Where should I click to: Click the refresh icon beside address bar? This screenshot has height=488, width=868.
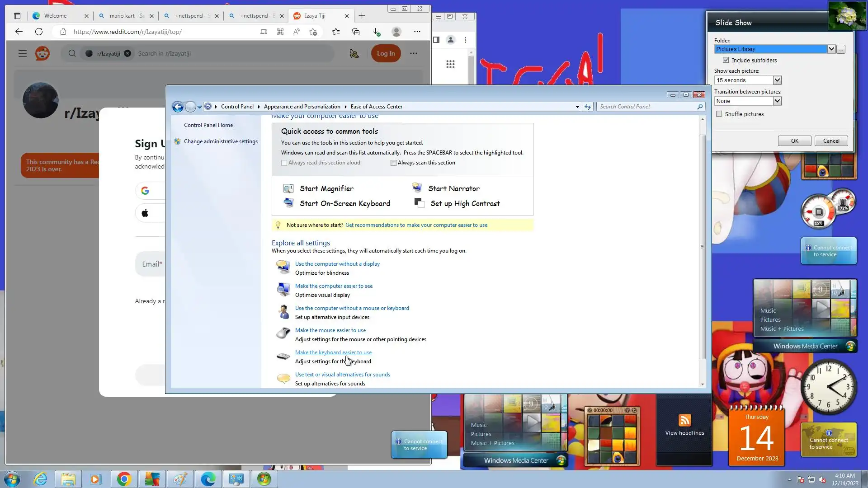click(x=587, y=107)
